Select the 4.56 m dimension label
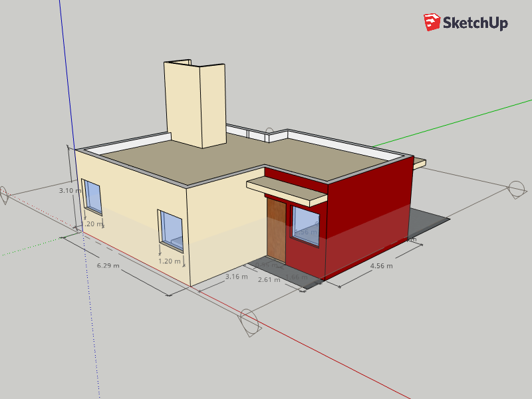532x399 pixels. click(381, 266)
